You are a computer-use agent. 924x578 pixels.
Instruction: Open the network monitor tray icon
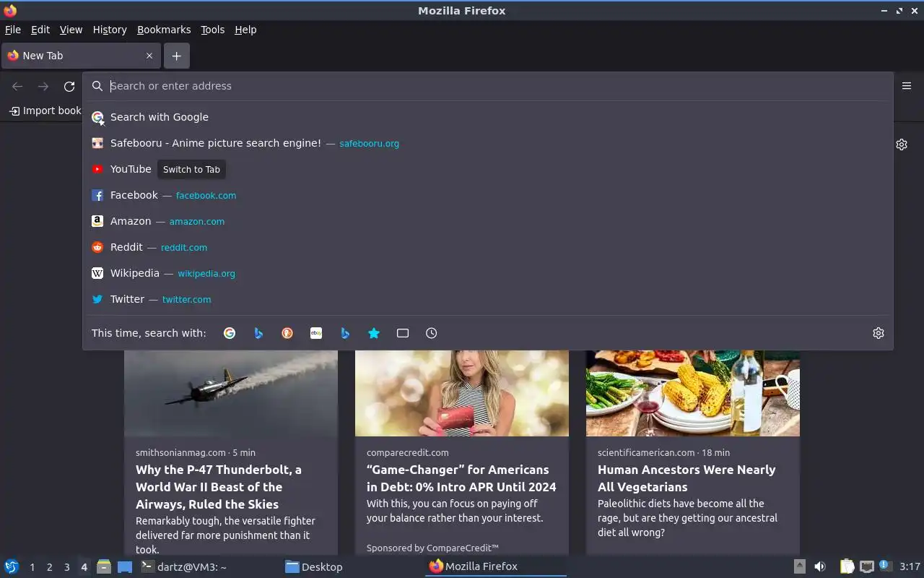(x=867, y=566)
